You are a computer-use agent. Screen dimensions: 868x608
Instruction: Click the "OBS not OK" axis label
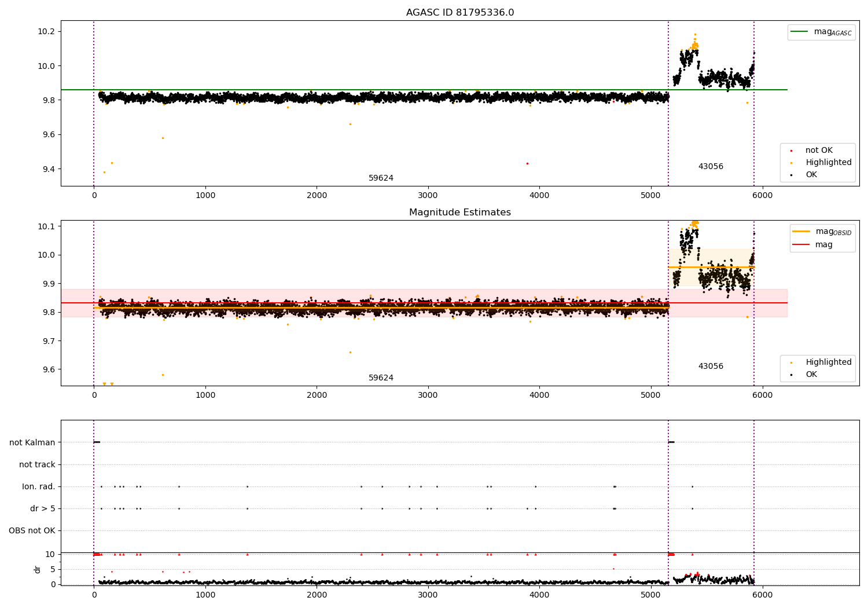pos(32,530)
